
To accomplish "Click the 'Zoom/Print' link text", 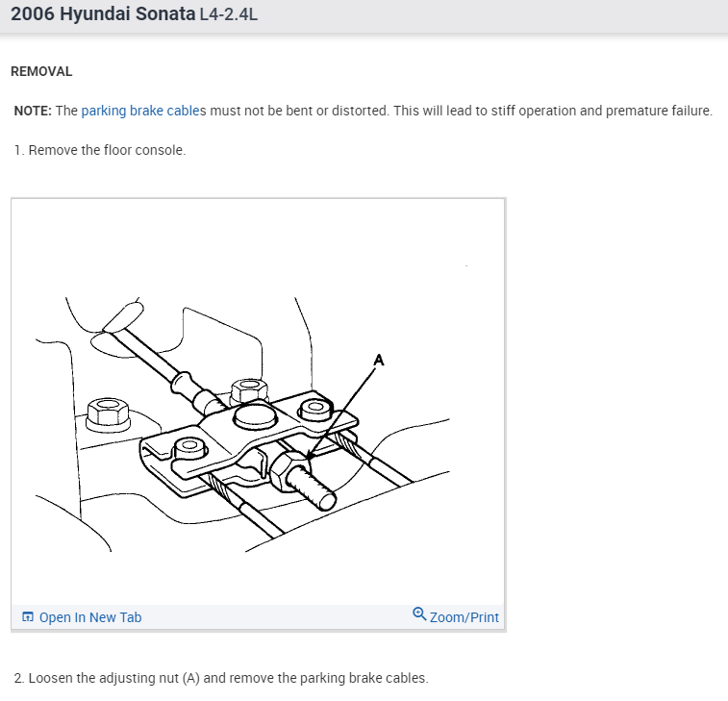I will [x=464, y=617].
